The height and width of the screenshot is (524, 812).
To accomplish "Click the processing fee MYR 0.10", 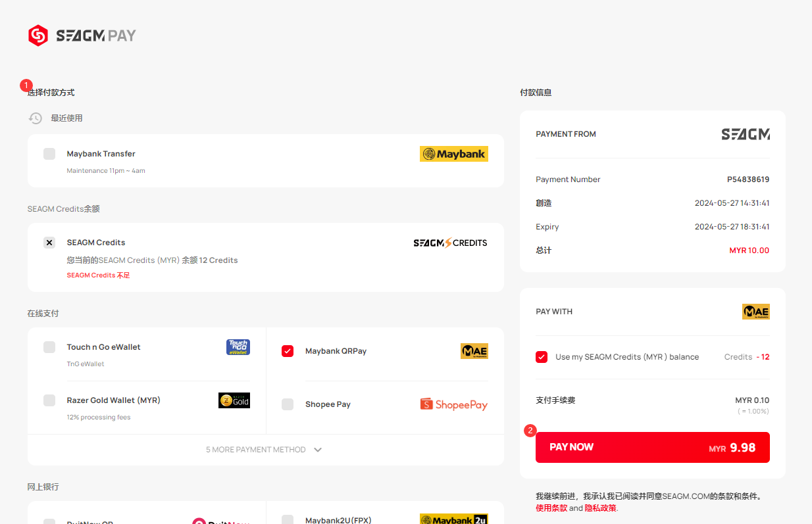I will click(752, 400).
